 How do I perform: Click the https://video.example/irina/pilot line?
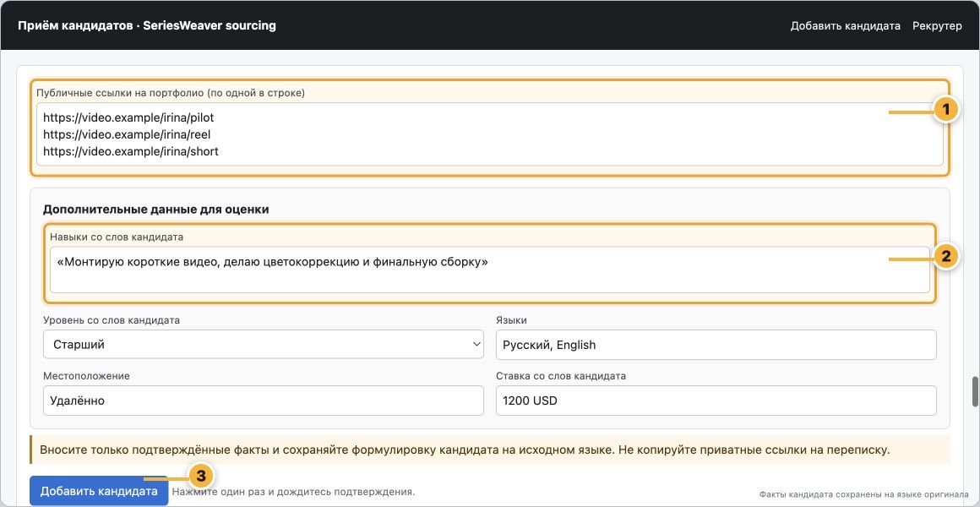pyautogui.click(x=128, y=117)
